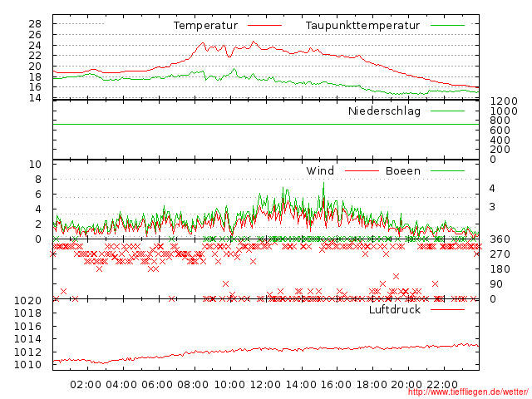532x399 pixels.
Task: Click the 8 wind speed axis label
Action: (38, 180)
